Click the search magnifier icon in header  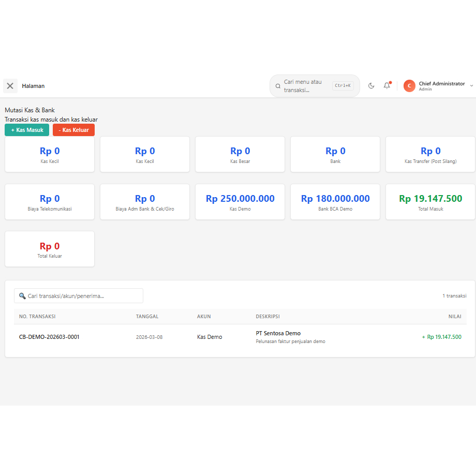point(278,86)
